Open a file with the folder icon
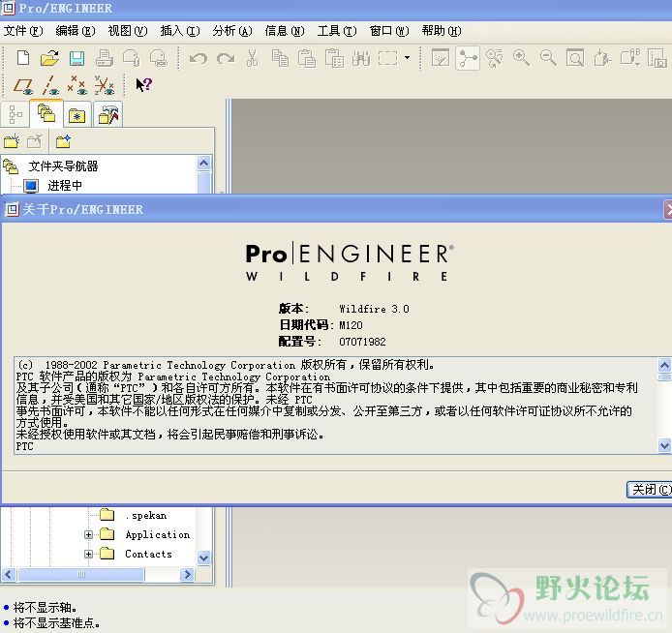This screenshot has width=672, height=633. coord(49,58)
